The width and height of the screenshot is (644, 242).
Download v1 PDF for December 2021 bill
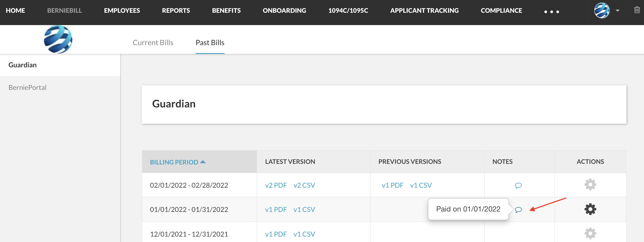tap(276, 234)
